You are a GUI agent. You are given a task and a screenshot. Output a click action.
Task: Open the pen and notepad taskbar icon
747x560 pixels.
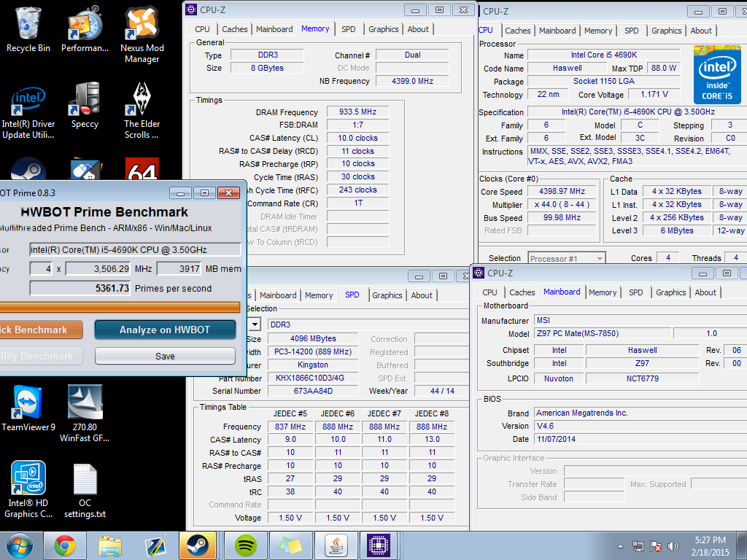coord(155,545)
